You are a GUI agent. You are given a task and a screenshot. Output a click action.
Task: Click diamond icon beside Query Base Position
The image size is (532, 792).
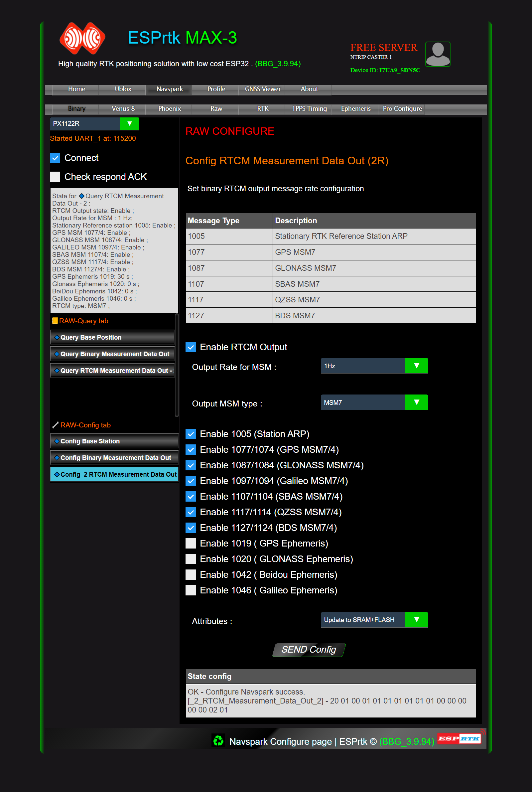pos(57,337)
